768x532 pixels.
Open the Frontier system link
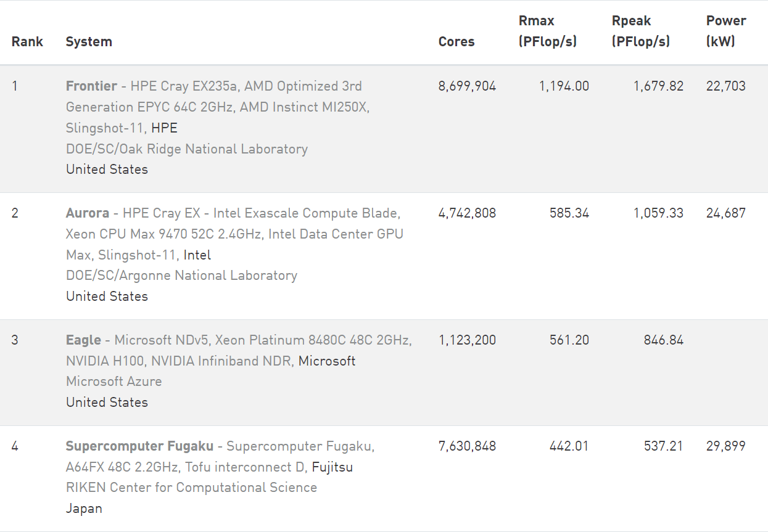pyautogui.click(x=91, y=86)
